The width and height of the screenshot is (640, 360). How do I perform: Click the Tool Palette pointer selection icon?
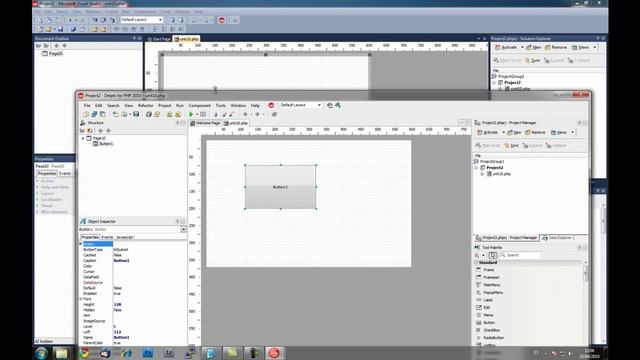(x=493, y=255)
